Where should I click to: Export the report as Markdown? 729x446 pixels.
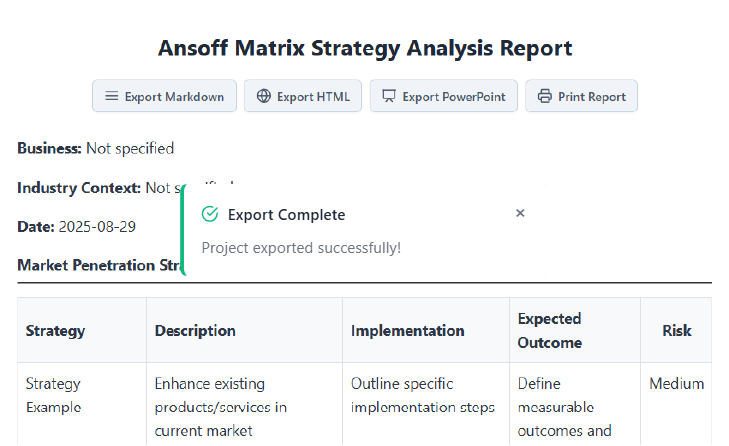[164, 96]
